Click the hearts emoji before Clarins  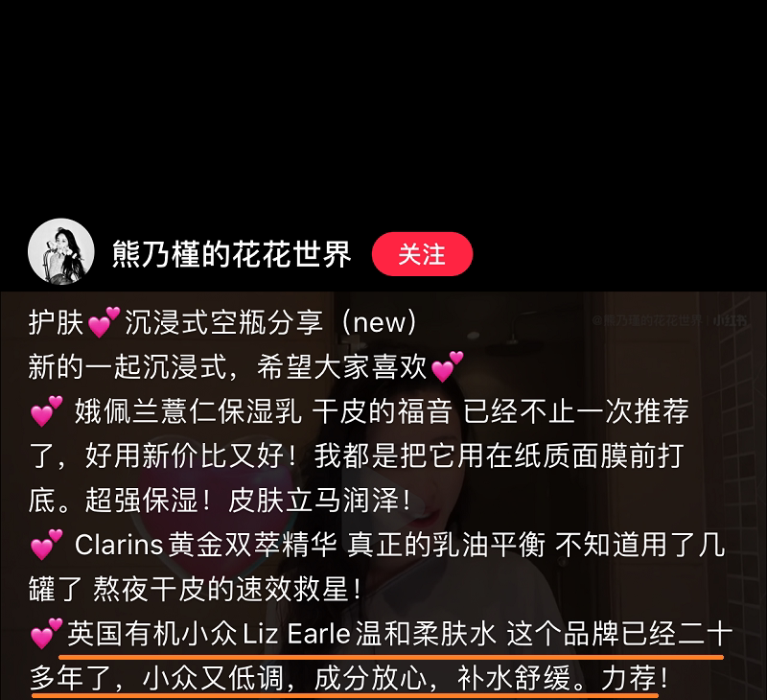pyautogui.click(x=46, y=545)
